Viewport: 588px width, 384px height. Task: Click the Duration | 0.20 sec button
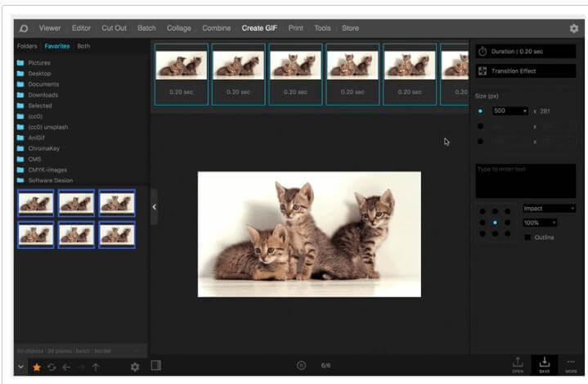(x=526, y=52)
